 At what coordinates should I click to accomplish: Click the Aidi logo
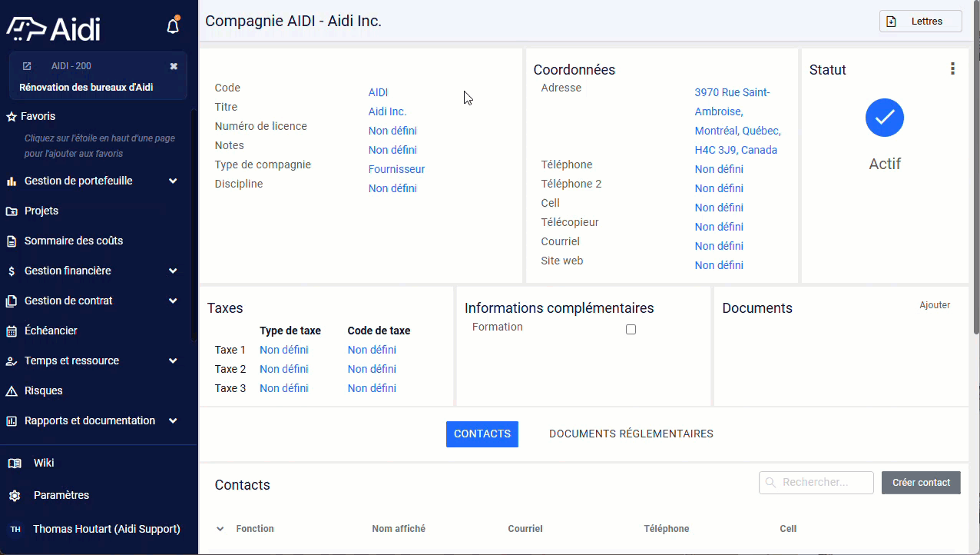(54, 28)
